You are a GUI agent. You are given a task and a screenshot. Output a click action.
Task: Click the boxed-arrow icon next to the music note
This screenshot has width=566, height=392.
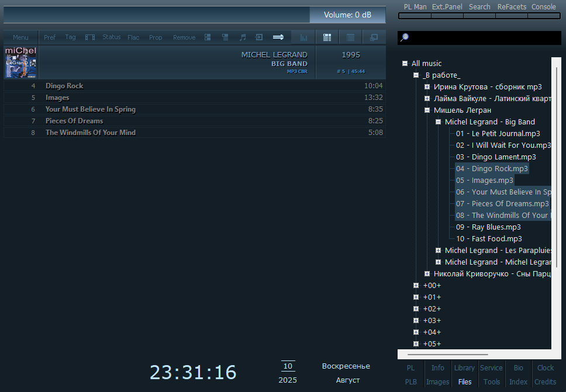[x=259, y=37]
